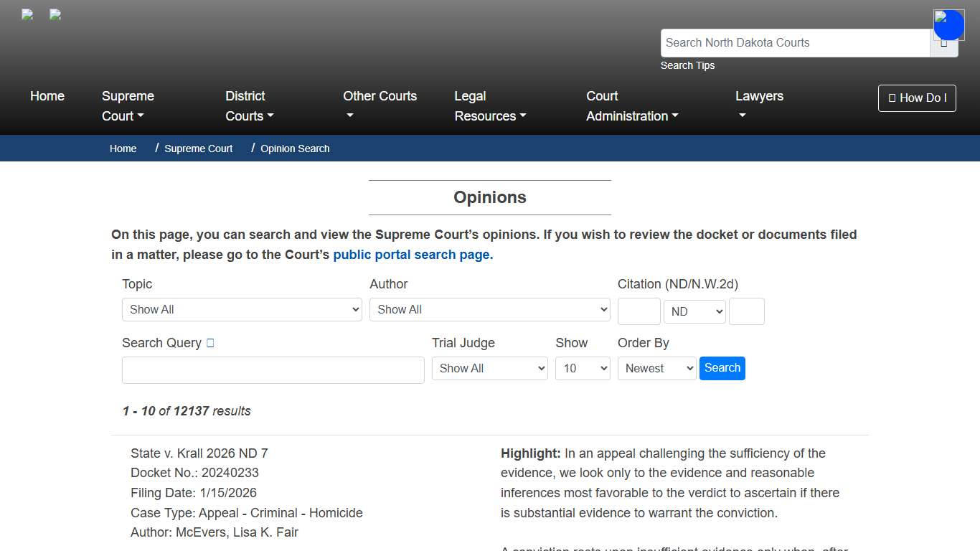Image resolution: width=980 pixels, height=551 pixels.
Task: Click the Search North Dakota Courts box
Action: point(795,43)
